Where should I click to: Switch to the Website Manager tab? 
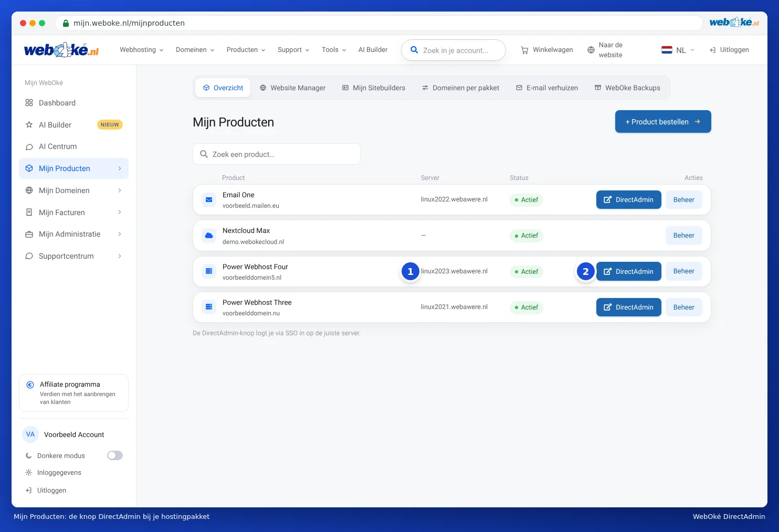pyautogui.click(x=292, y=88)
